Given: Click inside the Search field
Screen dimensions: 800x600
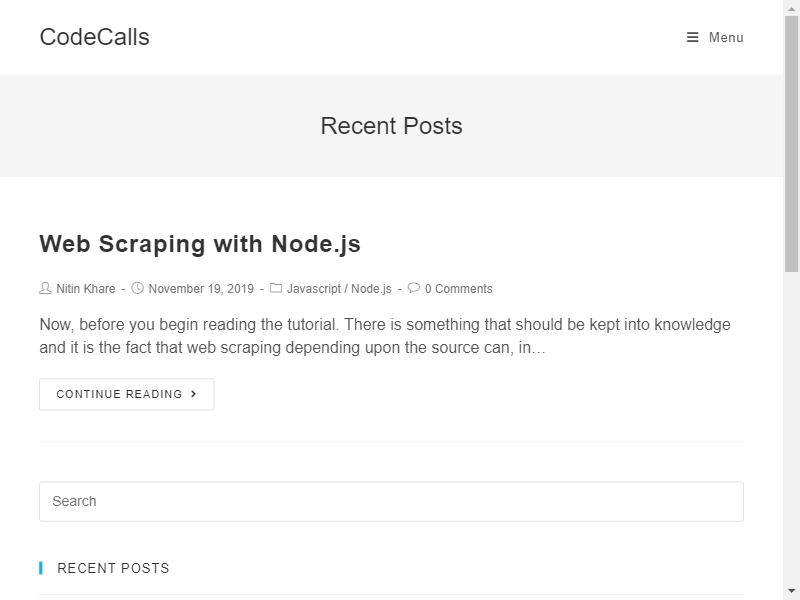Looking at the screenshot, I should (391, 501).
